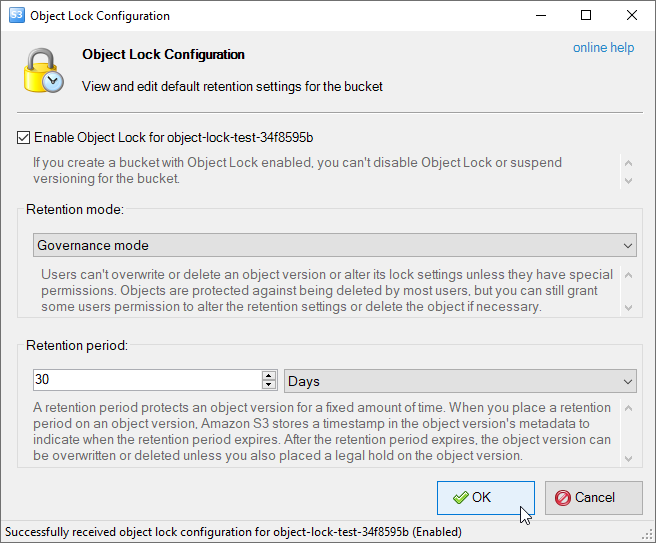Maximize the Object Lock Configuration window

click(586, 15)
